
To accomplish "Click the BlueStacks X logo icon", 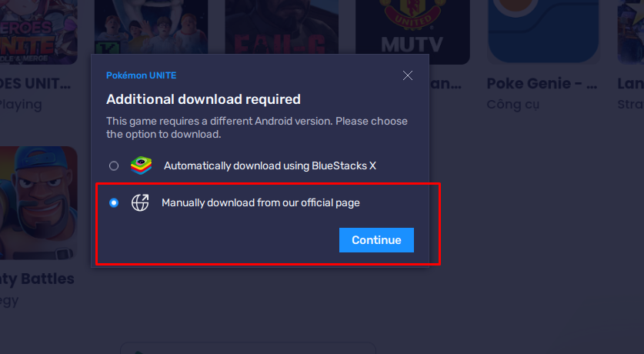I will (x=141, y=165).
